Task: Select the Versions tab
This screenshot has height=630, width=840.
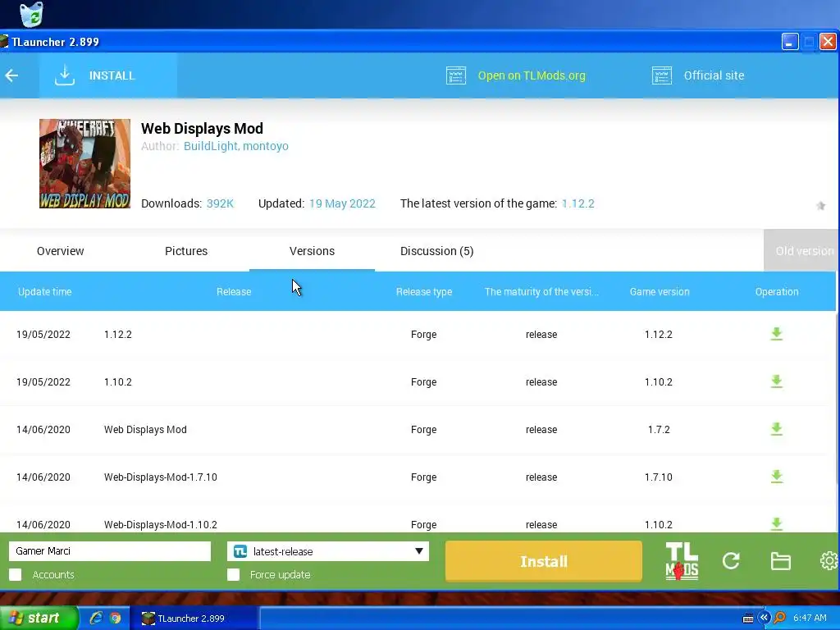Action: [x=312, y=251]
